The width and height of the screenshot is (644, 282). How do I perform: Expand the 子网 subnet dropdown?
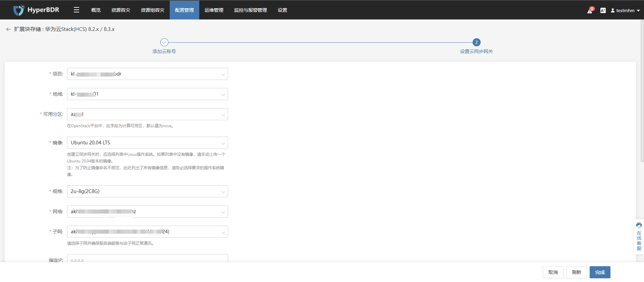tap(148, 232)
